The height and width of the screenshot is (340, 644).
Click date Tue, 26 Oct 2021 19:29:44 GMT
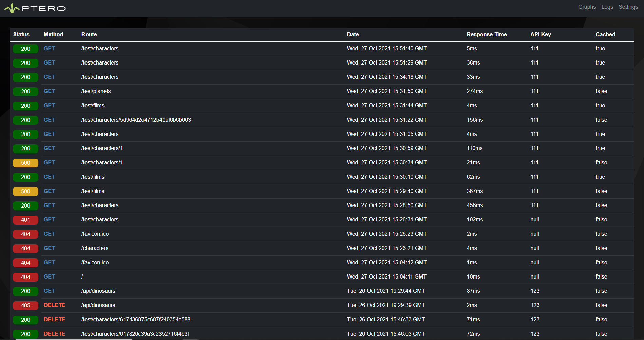[386, 291]
